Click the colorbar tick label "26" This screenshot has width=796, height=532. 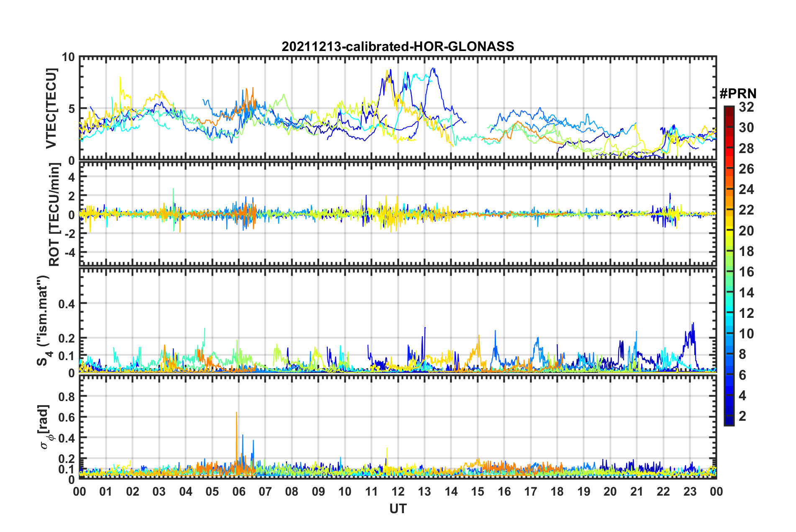pos(746,169)
